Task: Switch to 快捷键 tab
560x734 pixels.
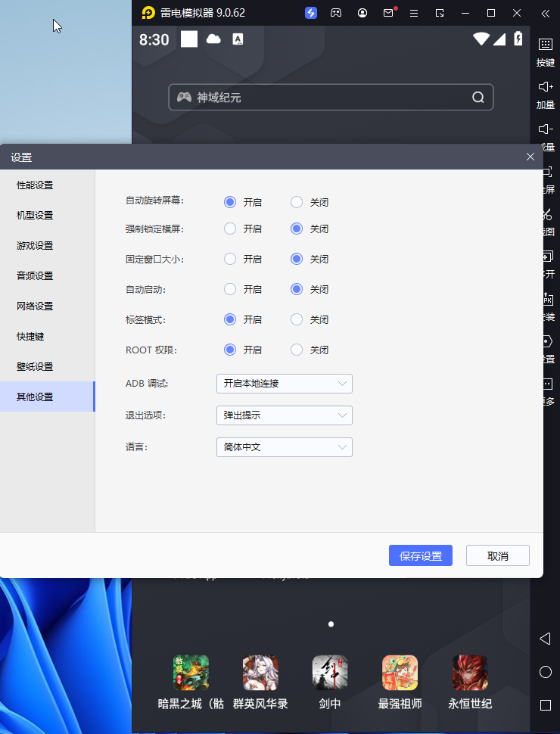Action: click(x=47, y=337)
